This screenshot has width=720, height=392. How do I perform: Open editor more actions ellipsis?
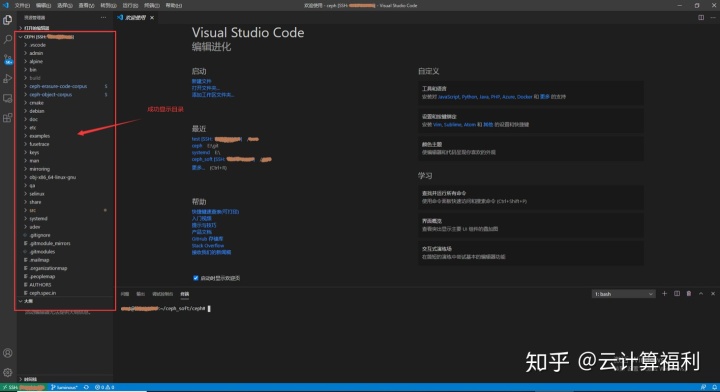click(x=713, y=17)
